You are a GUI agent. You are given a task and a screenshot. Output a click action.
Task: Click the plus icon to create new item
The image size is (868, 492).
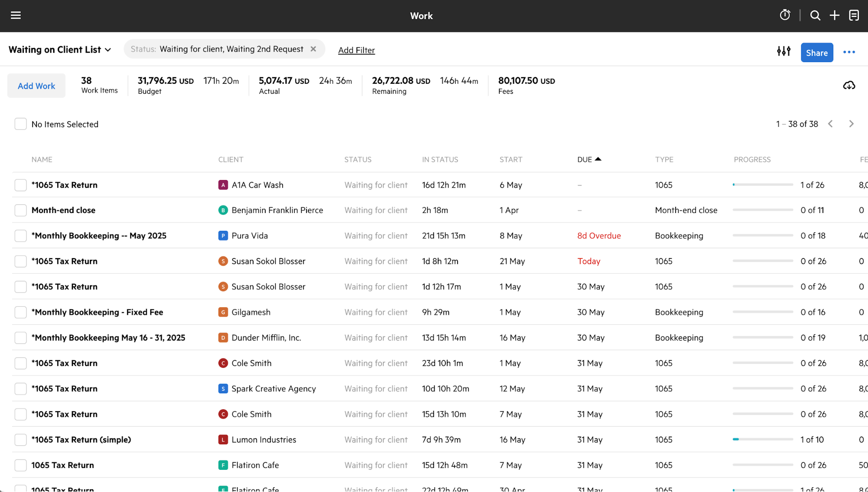click(x=834, y=15)
